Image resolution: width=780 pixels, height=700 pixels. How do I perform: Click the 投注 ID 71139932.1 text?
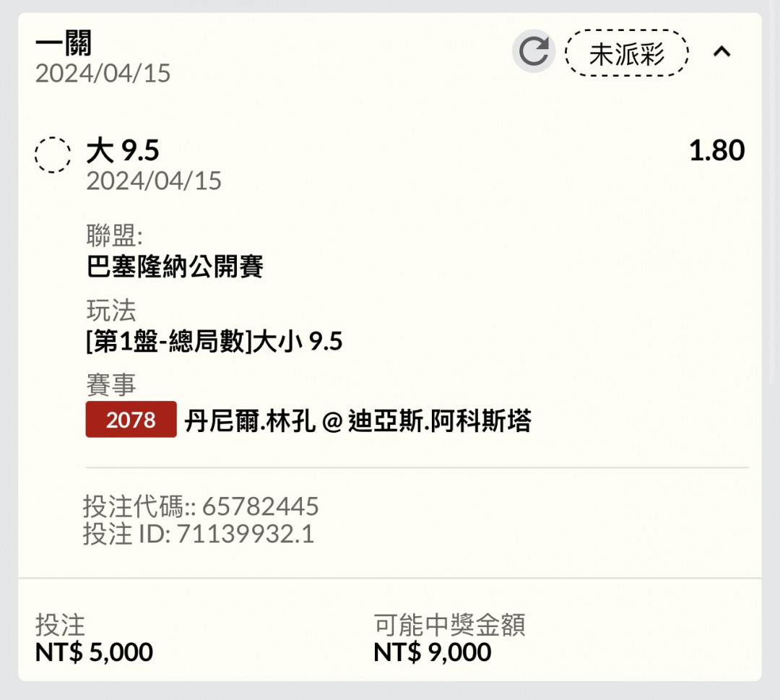[x=199, y=534]
